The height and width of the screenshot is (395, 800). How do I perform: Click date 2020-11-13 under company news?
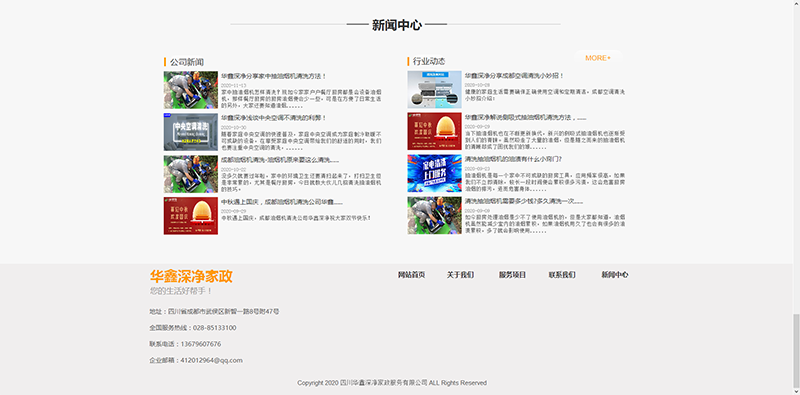pos(234,86)
